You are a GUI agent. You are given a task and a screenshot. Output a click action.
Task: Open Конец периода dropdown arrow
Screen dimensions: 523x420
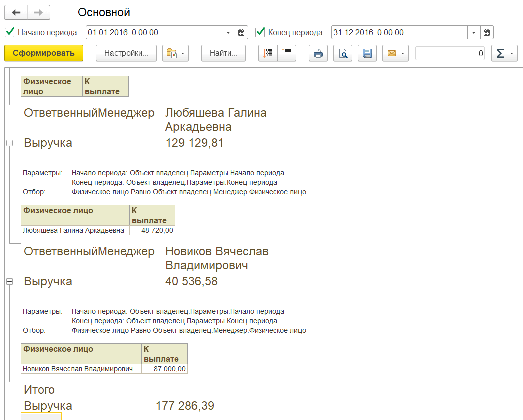(x=474, y=33)
